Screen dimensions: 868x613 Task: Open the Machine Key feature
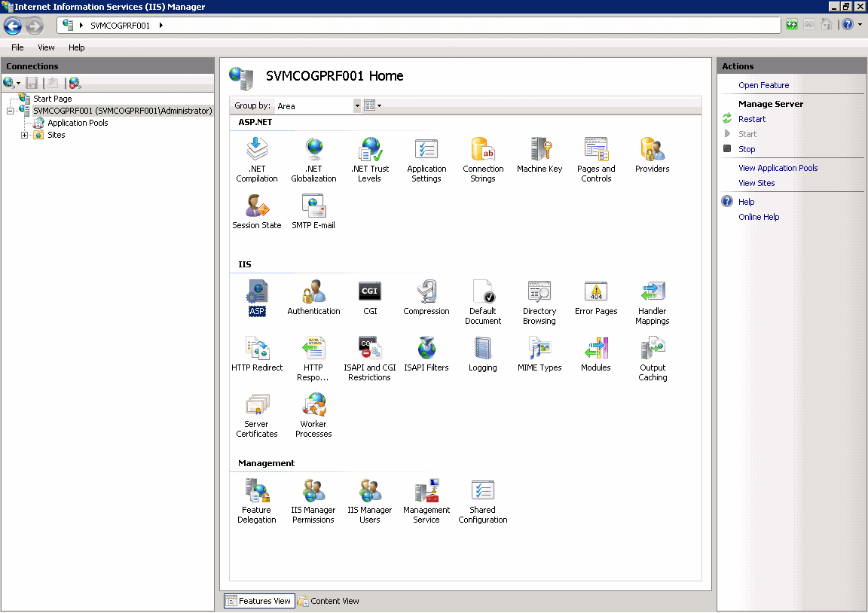(x=539, y=155)
